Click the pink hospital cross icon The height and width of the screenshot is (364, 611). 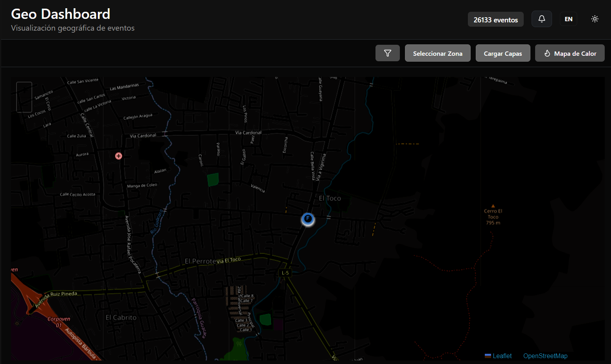(118, 156)
